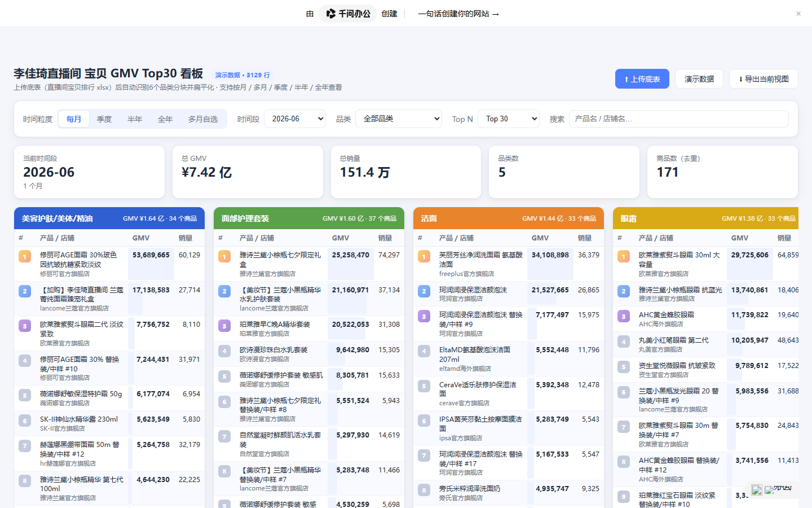Screen dimensions: 812x508
Task: Switch time granularity to 季度
Action: [x=104, y=119]
